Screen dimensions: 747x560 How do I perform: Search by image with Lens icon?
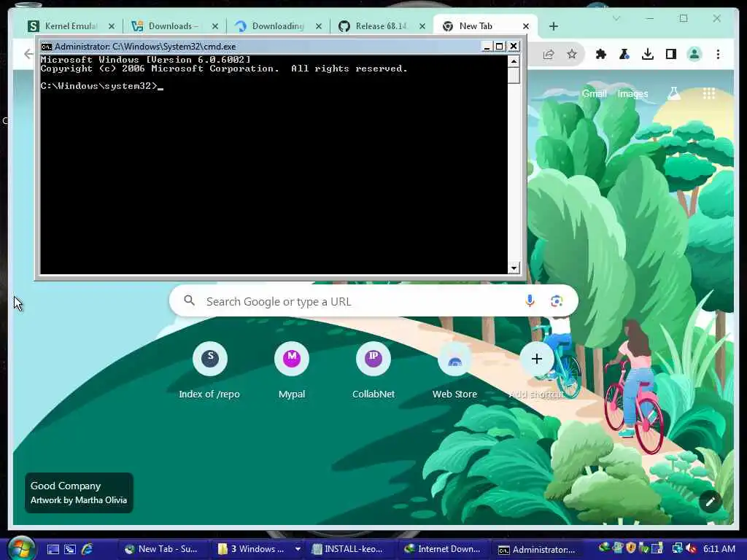[557, 301]
